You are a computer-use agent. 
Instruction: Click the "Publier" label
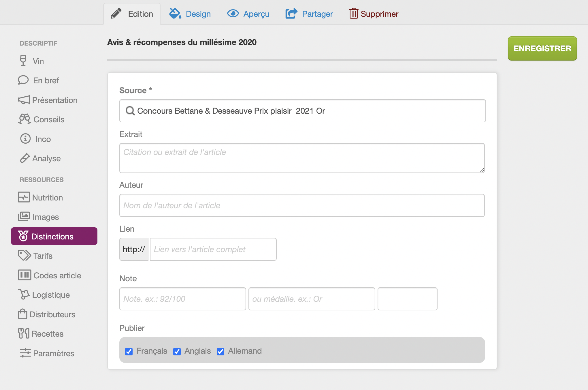132,328
